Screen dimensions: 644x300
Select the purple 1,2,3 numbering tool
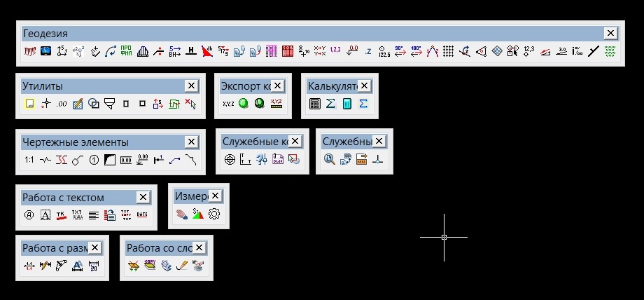[335, 50]
